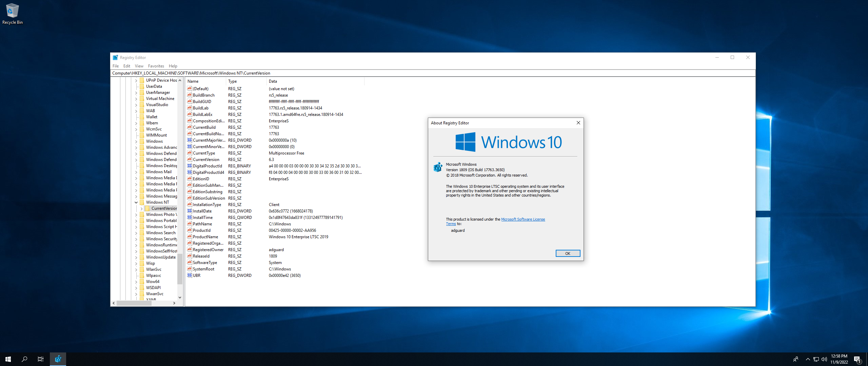Click the tree horizontal scrollbar thumb
Viewport: 868px width, 366px height.
tap(134, 303)
